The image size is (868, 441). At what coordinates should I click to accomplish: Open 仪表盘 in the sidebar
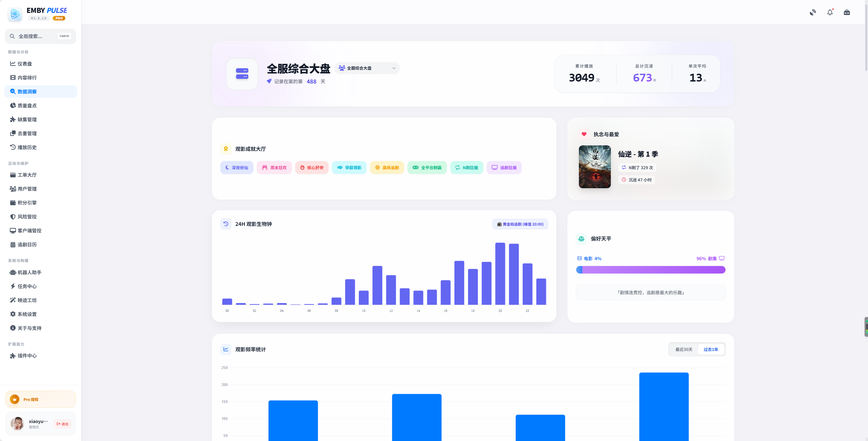(x=25, y=64)
